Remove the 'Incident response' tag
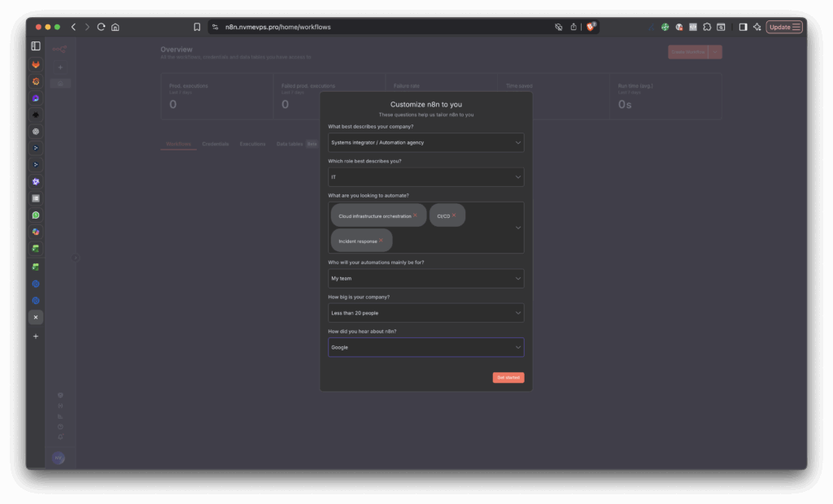833x504 pixels. click(x=381, y=241)
